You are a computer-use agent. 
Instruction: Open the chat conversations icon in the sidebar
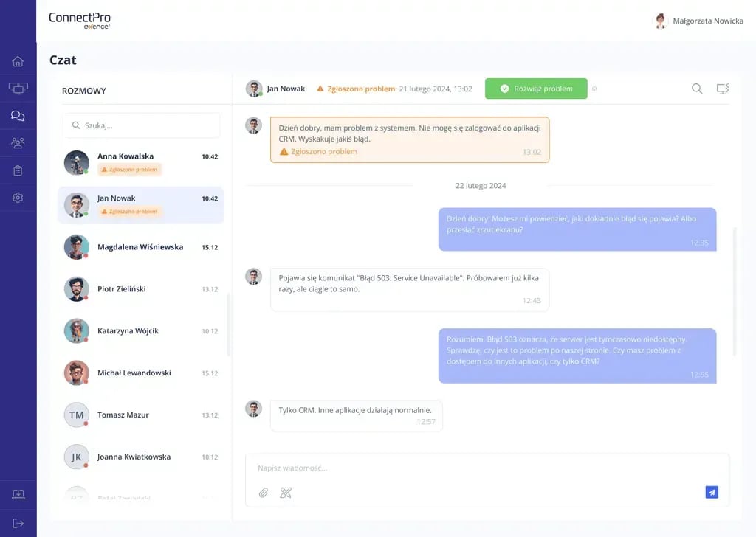18,115
